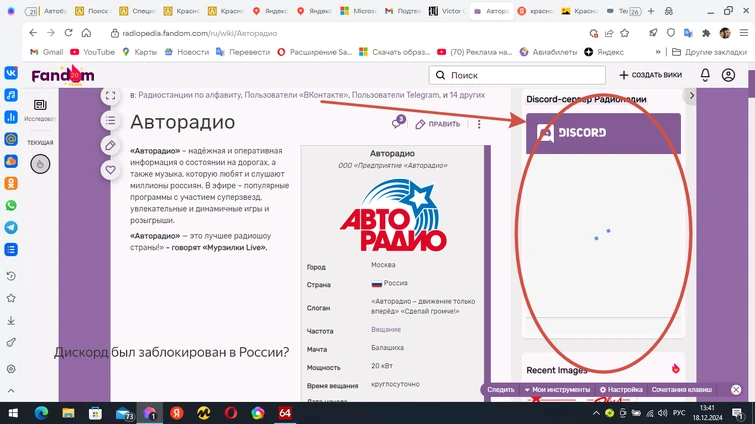
Task: Open downloads icon in sidebar
Action: (11, 321)
